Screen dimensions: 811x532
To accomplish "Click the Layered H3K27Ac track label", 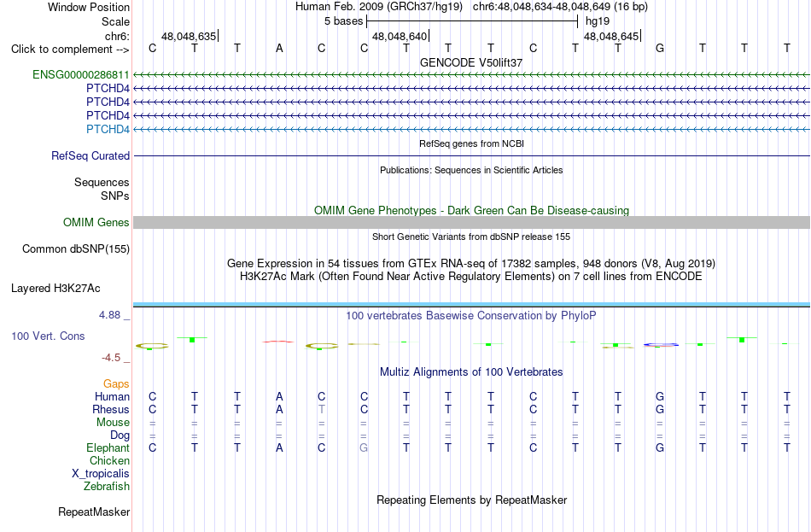I will coord(55,289).
